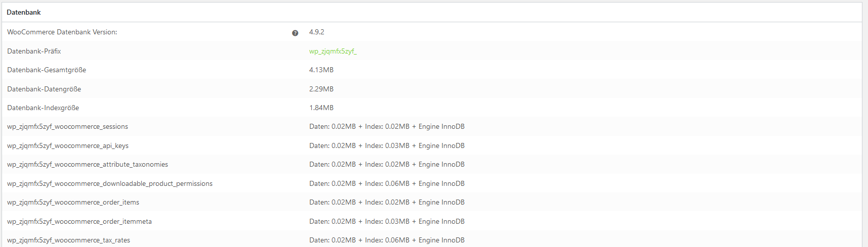Click the woocommerce_tax_rates table name

(69, 240)
